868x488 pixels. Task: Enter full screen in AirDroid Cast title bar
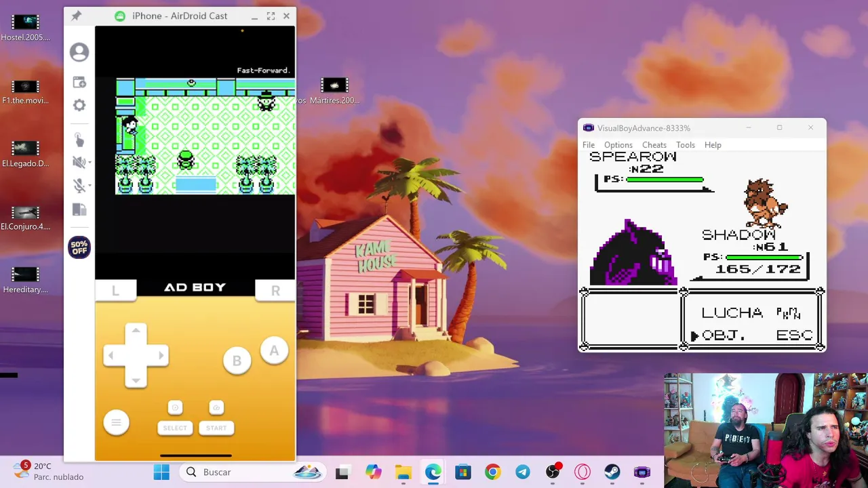pos(271,16)
